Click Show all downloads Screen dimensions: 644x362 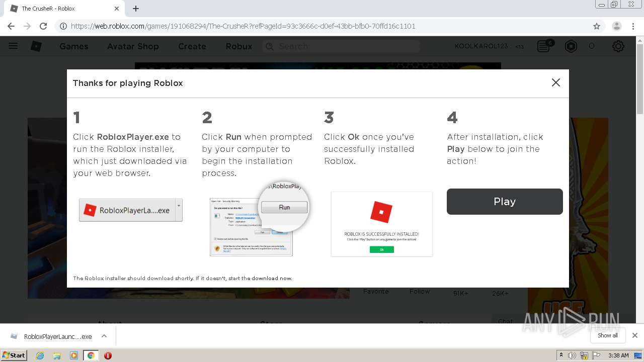click(608, 335)
